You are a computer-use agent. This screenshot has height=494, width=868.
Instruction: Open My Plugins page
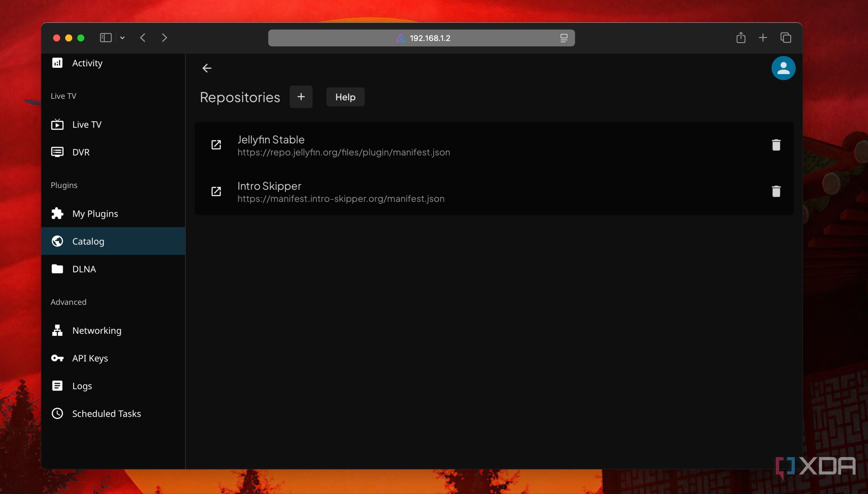tap(113, 213)
